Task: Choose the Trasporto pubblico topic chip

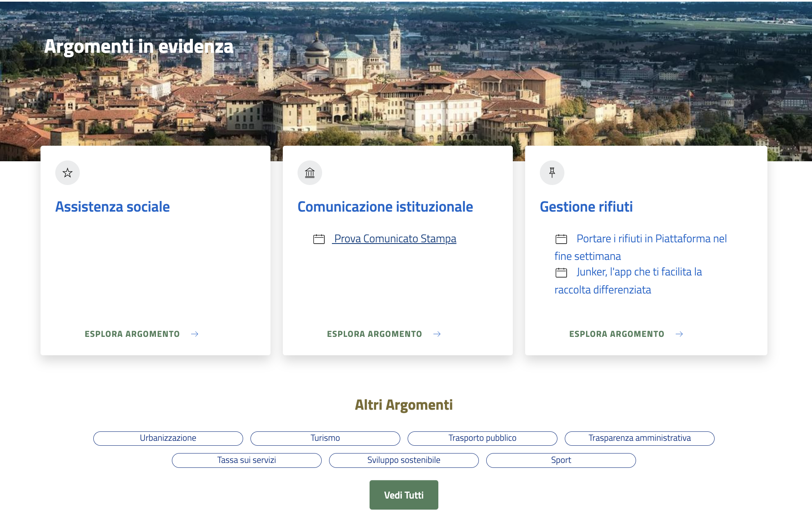Action: [482, 438]
